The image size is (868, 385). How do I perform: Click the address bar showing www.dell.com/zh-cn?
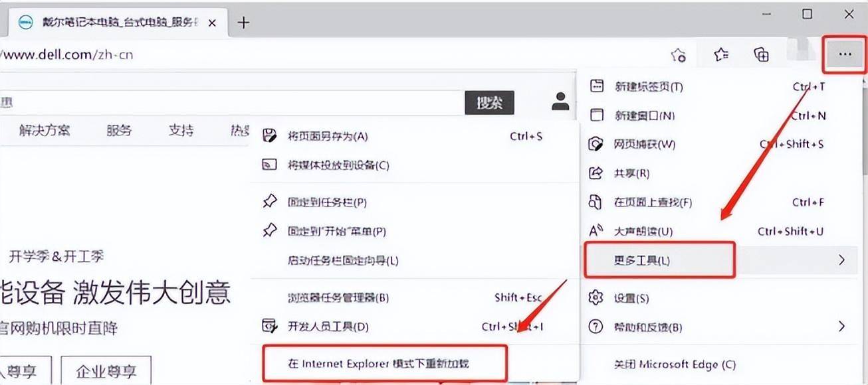[x=332, y=54]
